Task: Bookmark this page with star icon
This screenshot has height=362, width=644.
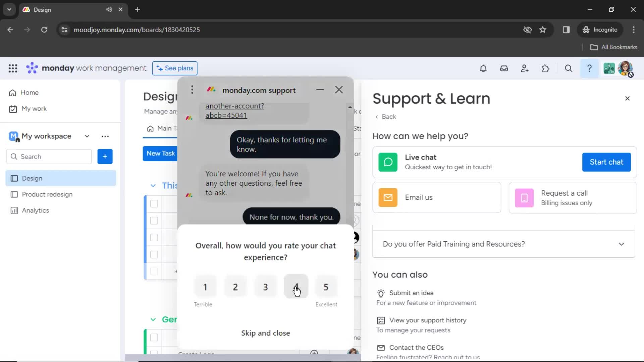Action: pos(543,29)
